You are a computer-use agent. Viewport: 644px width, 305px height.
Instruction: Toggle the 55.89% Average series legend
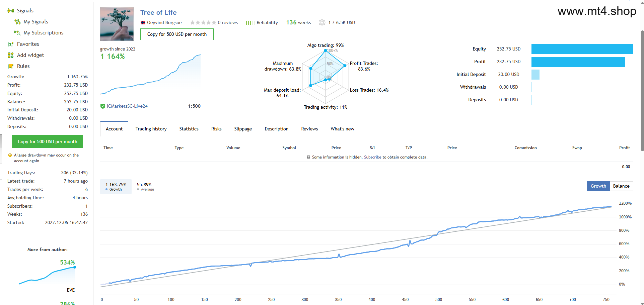[x=145, y=187]
